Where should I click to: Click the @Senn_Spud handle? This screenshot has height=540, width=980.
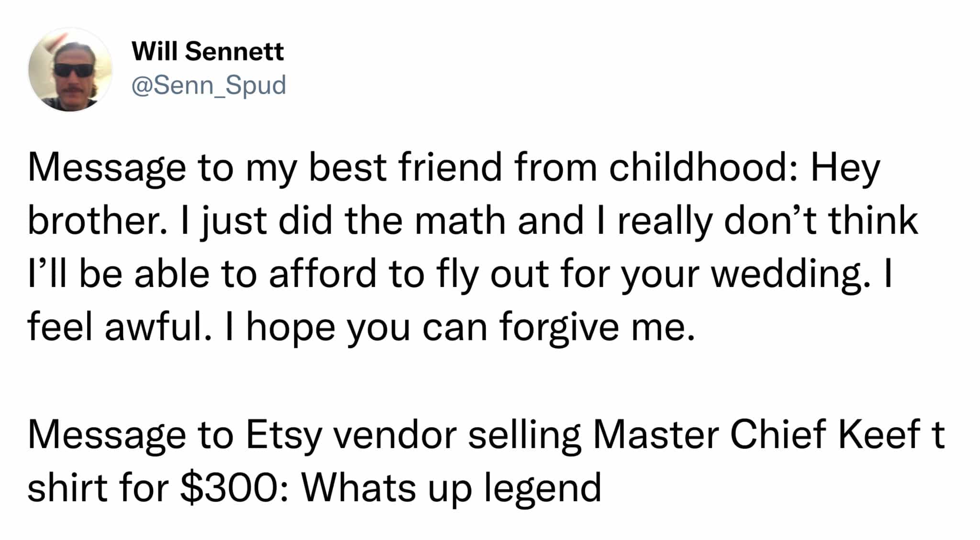point(208,86)
